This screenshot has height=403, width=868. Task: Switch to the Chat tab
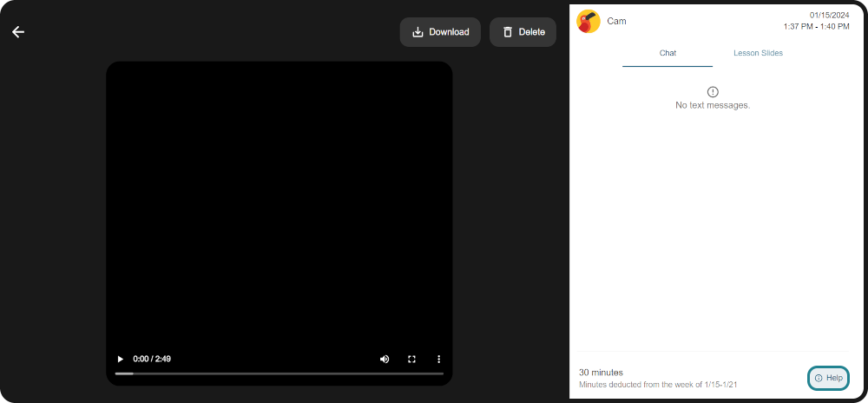[667, 53]
